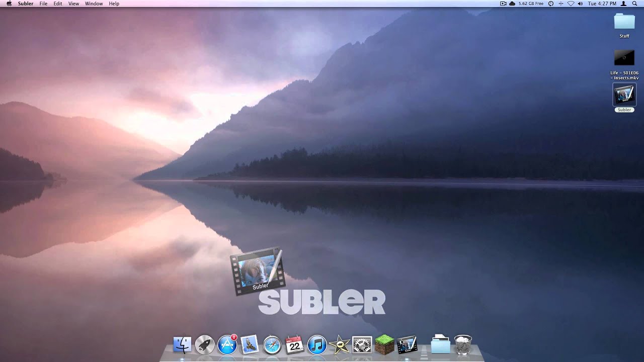Open the Time Machine menu bar icon
Image resolution: width=644 pixels, height=362 pixels.
(x=550, y=4)
